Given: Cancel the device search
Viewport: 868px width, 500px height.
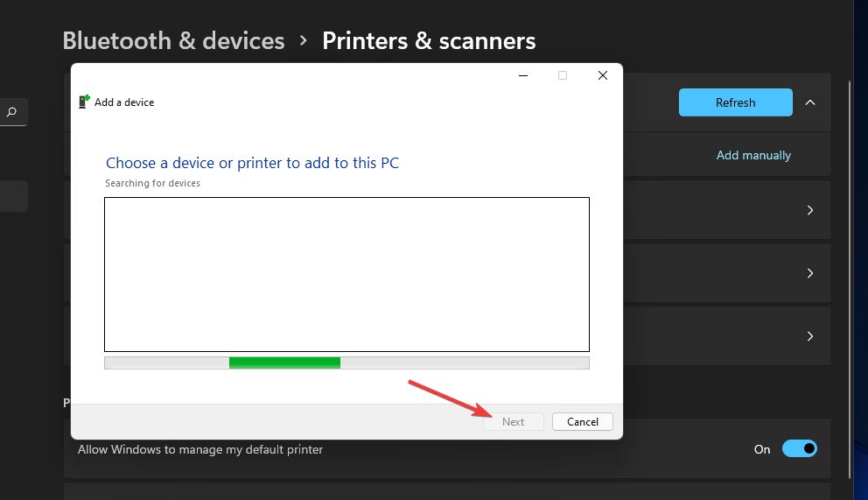Looking at the screenshot, I should (x=583, y=421).
